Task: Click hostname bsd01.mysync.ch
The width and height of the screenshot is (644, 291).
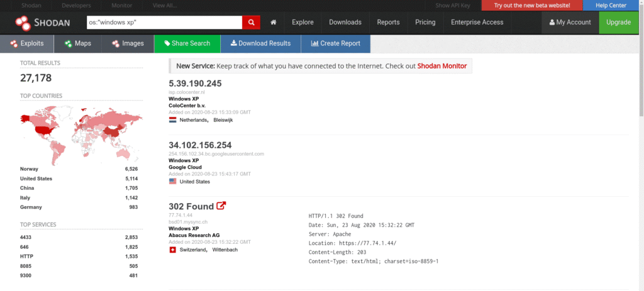Action: 188,222
